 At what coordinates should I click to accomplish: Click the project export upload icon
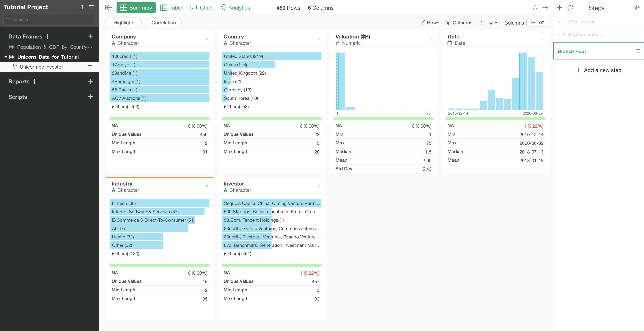point(82,7)
